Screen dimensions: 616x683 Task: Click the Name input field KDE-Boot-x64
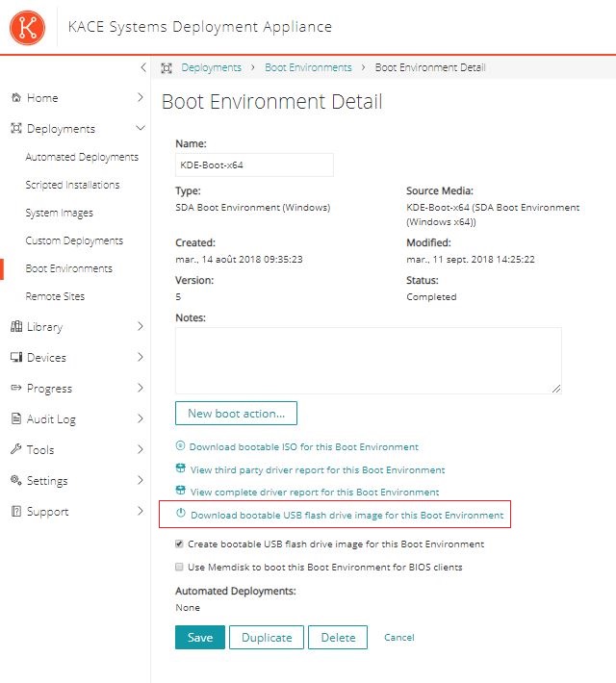tap(254, 164)
